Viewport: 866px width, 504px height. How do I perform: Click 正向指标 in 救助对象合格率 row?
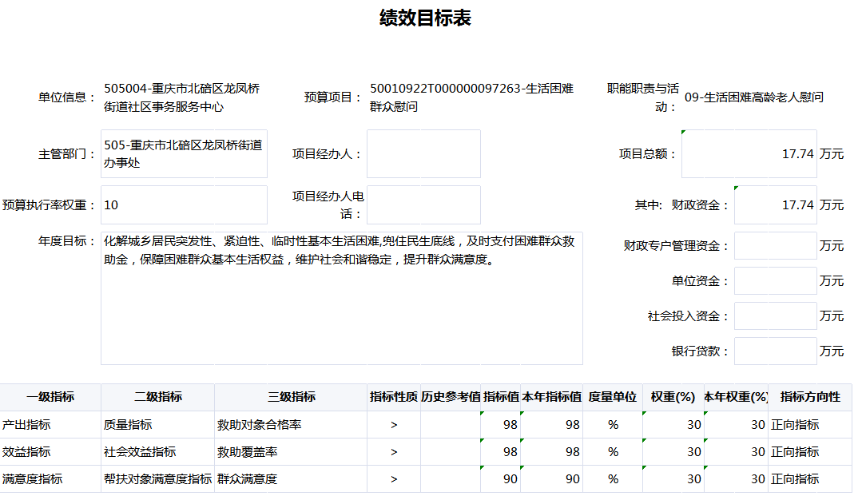pos(810,424)
